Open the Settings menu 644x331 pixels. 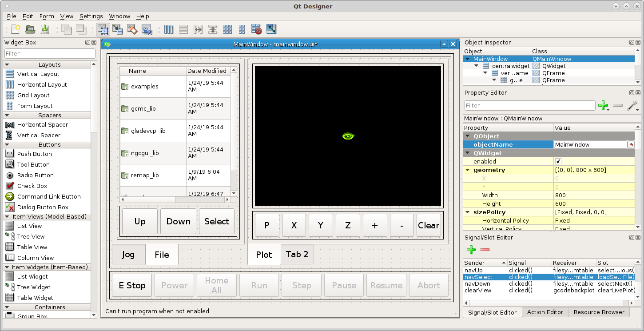tap(91, 16)
